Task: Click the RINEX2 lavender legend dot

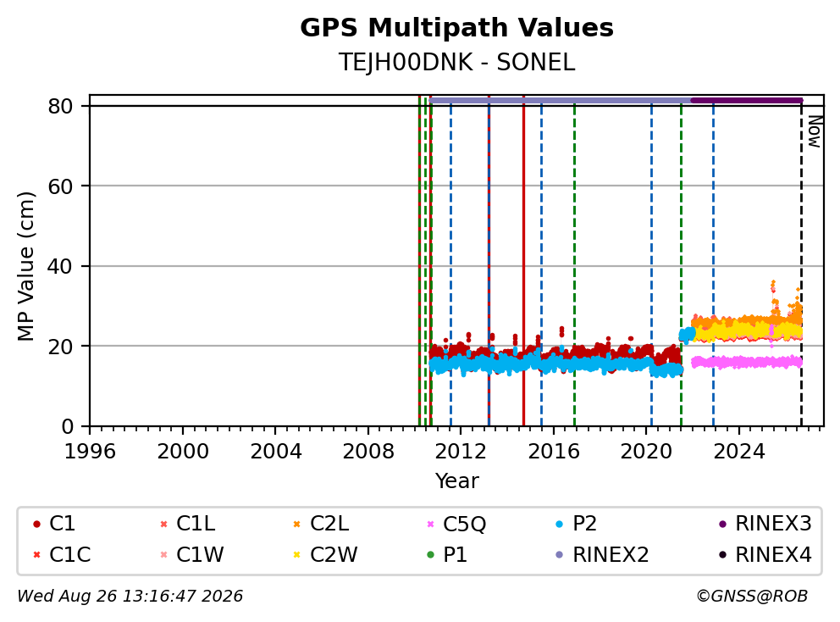Action: [560, 555]
